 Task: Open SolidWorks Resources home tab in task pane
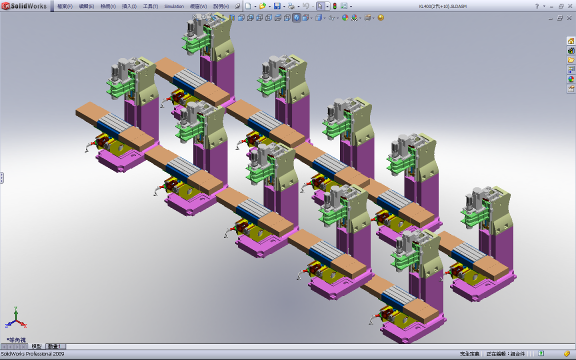(x=571, y=41)
